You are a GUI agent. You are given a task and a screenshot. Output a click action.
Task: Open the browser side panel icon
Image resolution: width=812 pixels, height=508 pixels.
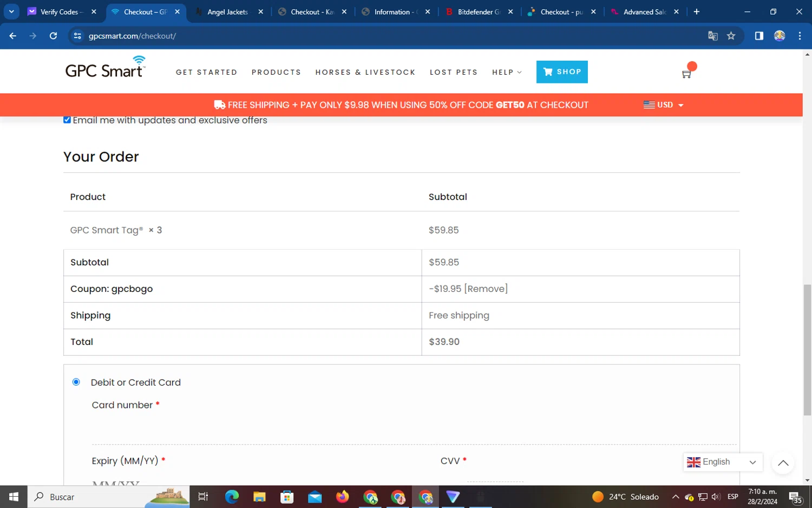pyautogui.click(x=759, y=36)
